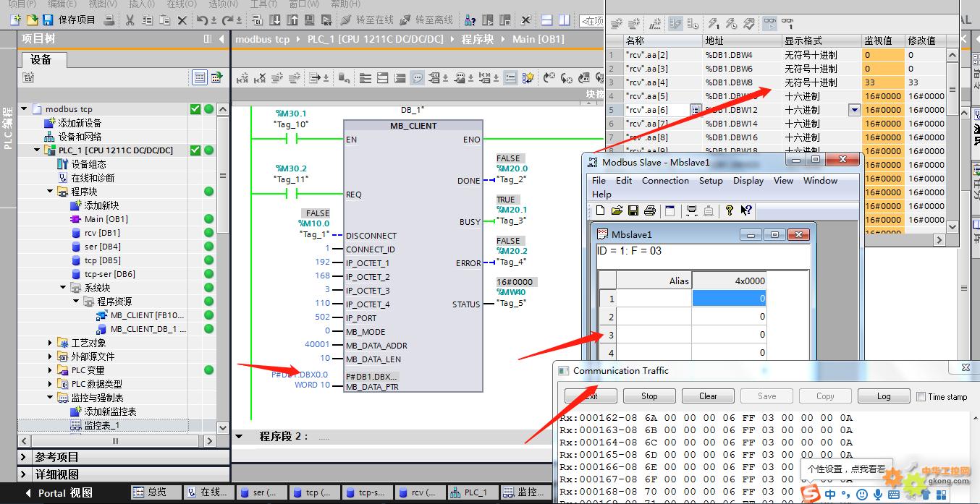Collapse the modbus tcp project node

(24, 109)
